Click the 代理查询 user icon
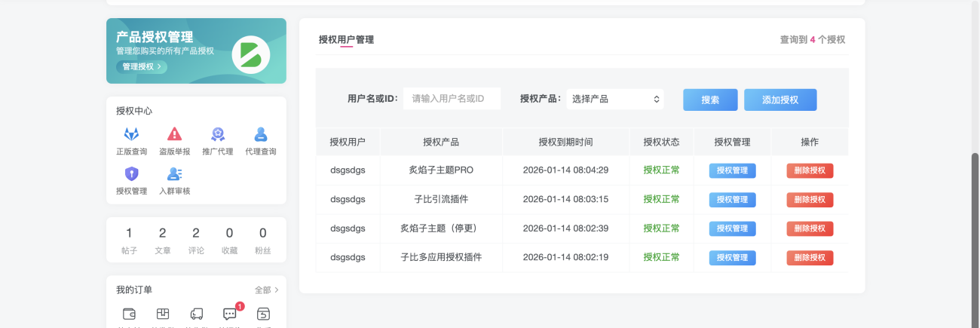980x328 pixels. (x=261, y=135)
